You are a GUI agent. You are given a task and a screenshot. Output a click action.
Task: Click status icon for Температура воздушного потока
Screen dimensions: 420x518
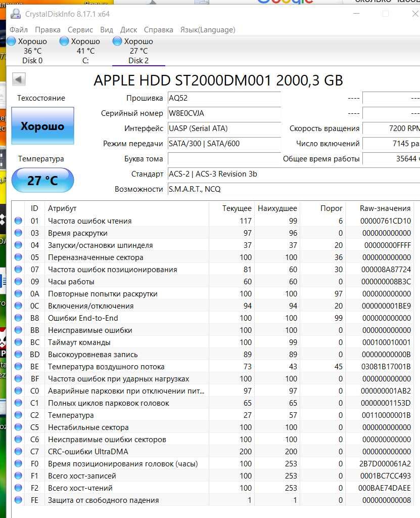(18, 366)
